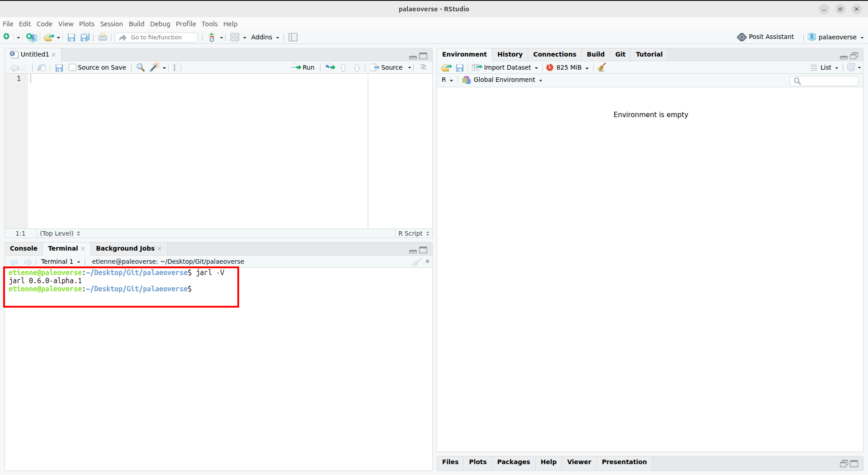Open the (Top Level) scope selector
This screenshot has width=868, height=475.
coord(60,233)
